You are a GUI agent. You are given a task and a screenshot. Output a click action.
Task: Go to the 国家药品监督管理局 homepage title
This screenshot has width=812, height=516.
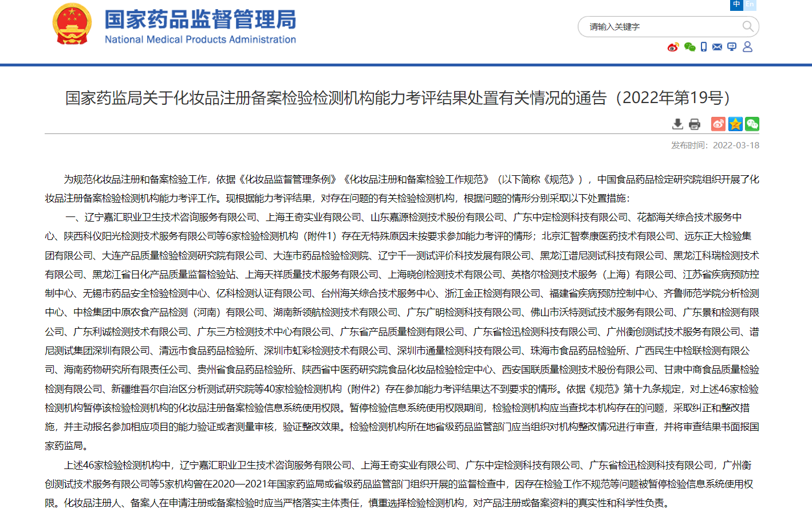(x=200, y=19)
